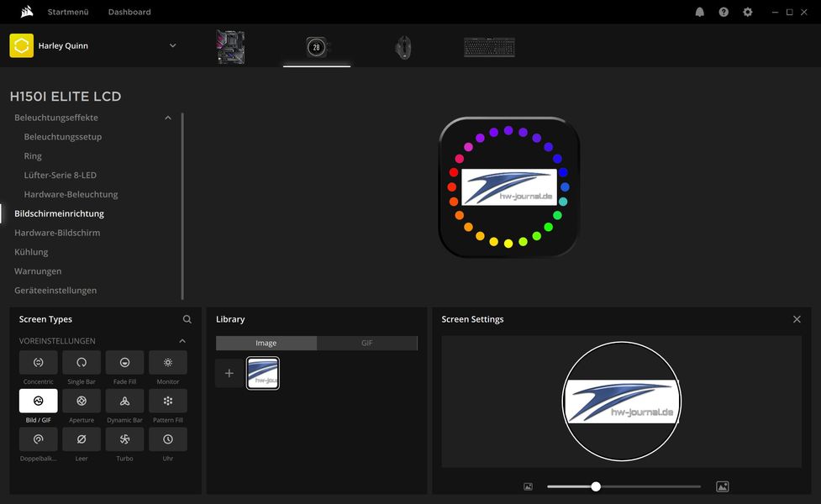Click the image zoom slider handle
821x504 pixels.
pyautogui.click(x=596, y=486)
